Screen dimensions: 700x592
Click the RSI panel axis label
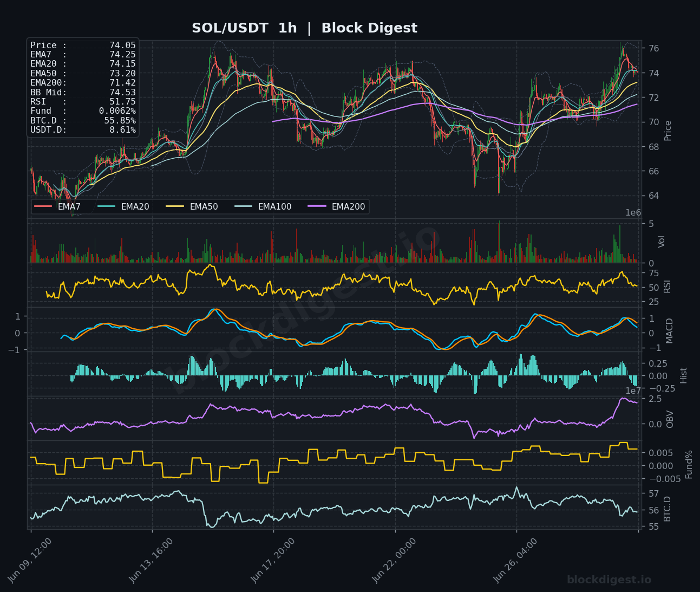[x=667, y=286]
